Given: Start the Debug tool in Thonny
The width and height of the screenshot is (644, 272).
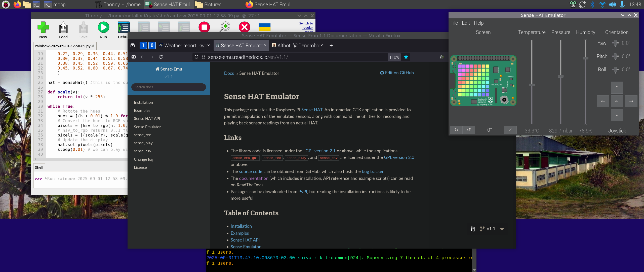Looking at the screenshot, I should pos(124,27).
